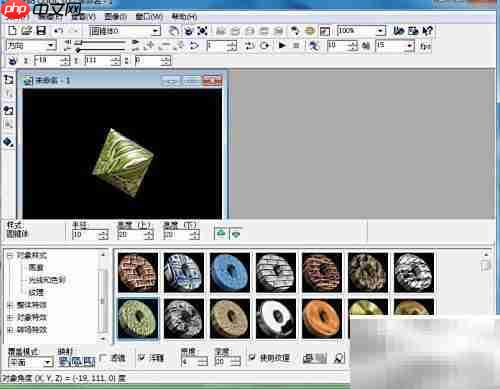Select 纹理 in the effects tree

click(x=36, y=293)
